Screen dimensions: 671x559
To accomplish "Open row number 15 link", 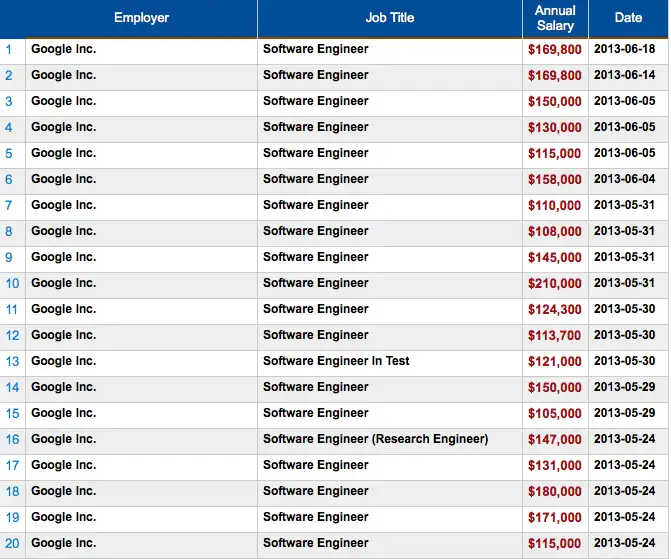I will pos(12,413).
